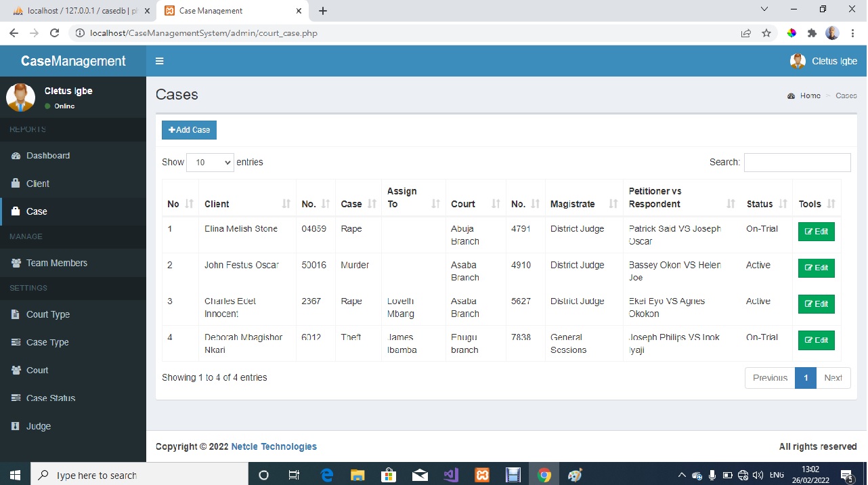This screenshot has height=485, width=868.
Task: Open Court Type in the Settings sidebar
Action: (47, 314)
